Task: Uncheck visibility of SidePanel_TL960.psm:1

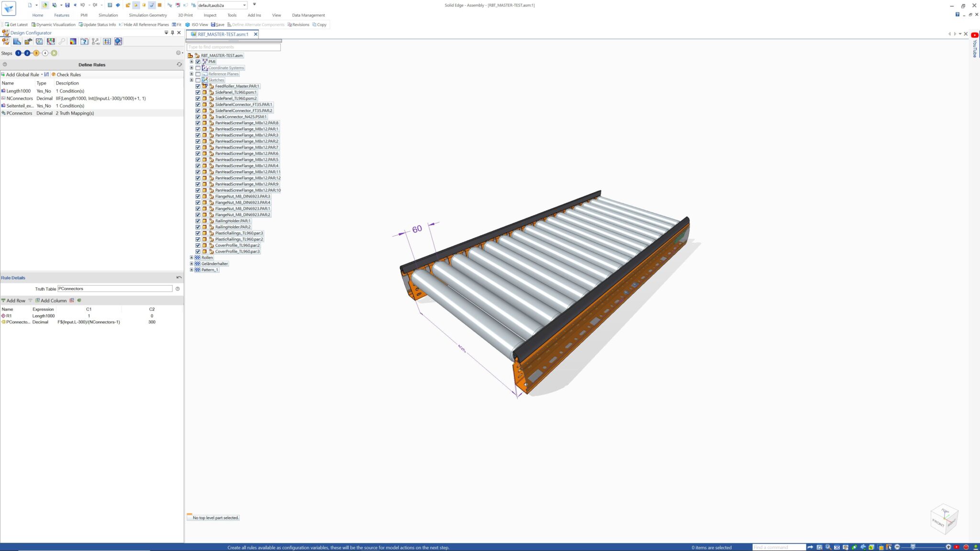Action: tap(198, 92)
